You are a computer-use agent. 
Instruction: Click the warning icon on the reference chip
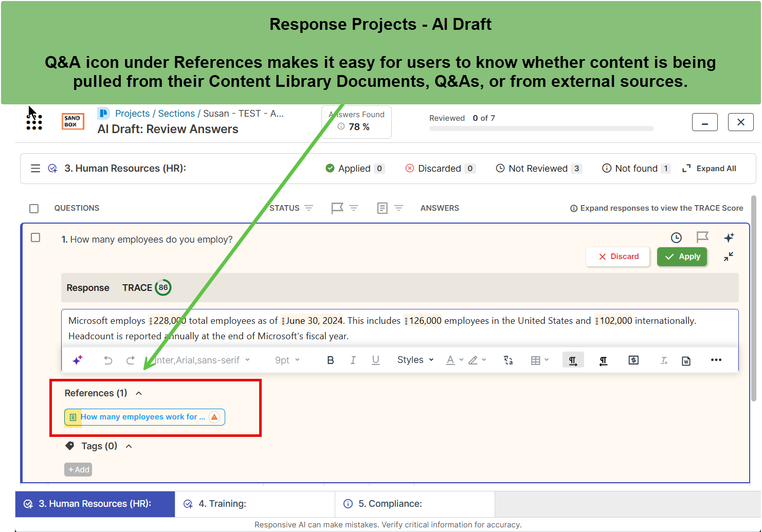click(x=214, y=417)
